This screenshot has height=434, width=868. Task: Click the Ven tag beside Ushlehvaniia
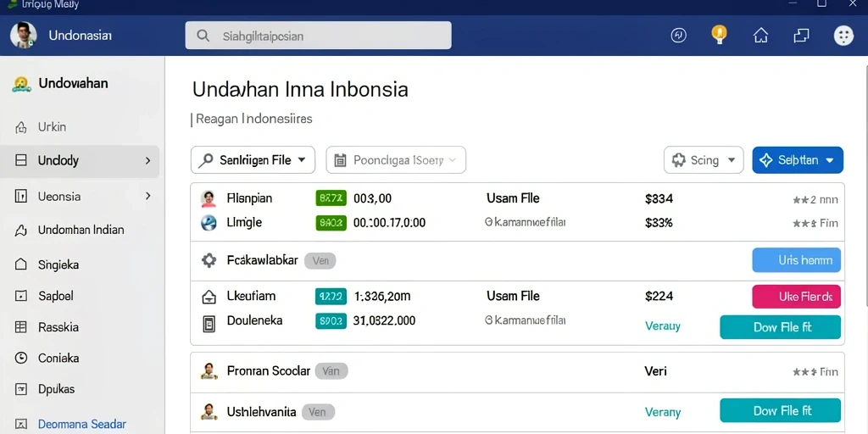tap(317, 412)
